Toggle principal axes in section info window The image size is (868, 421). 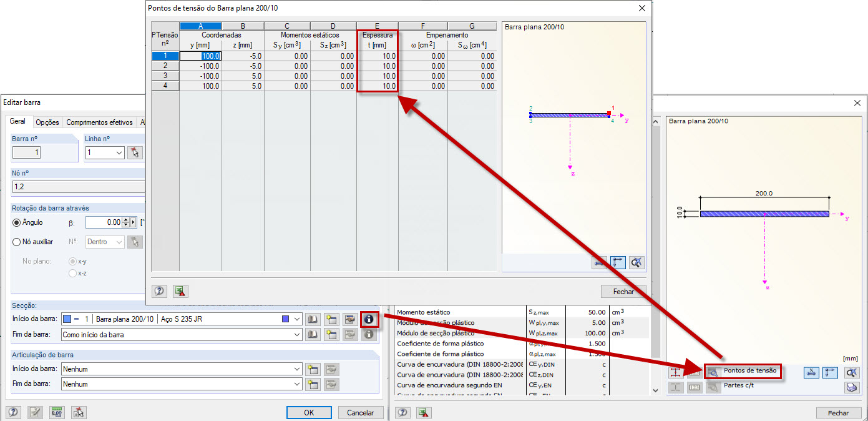830,372
